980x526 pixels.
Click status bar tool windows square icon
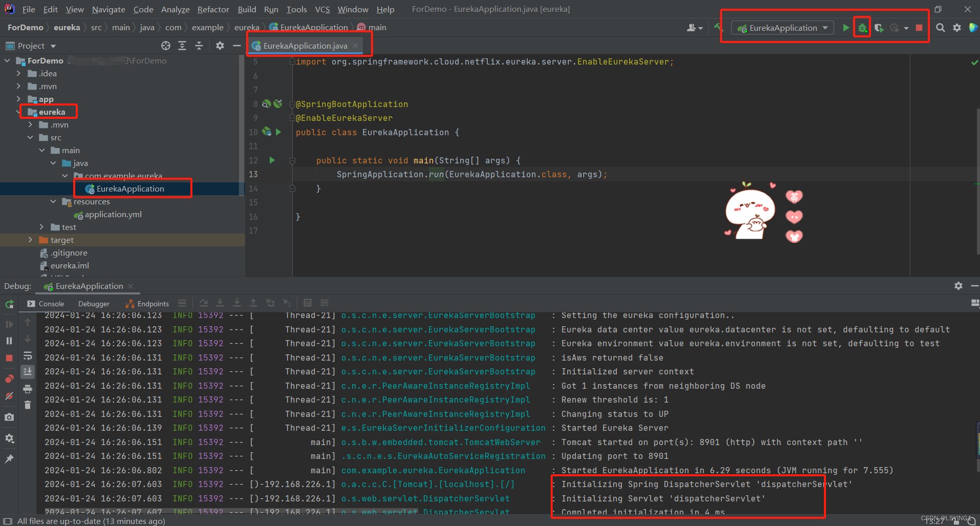(x=7, y=521)
